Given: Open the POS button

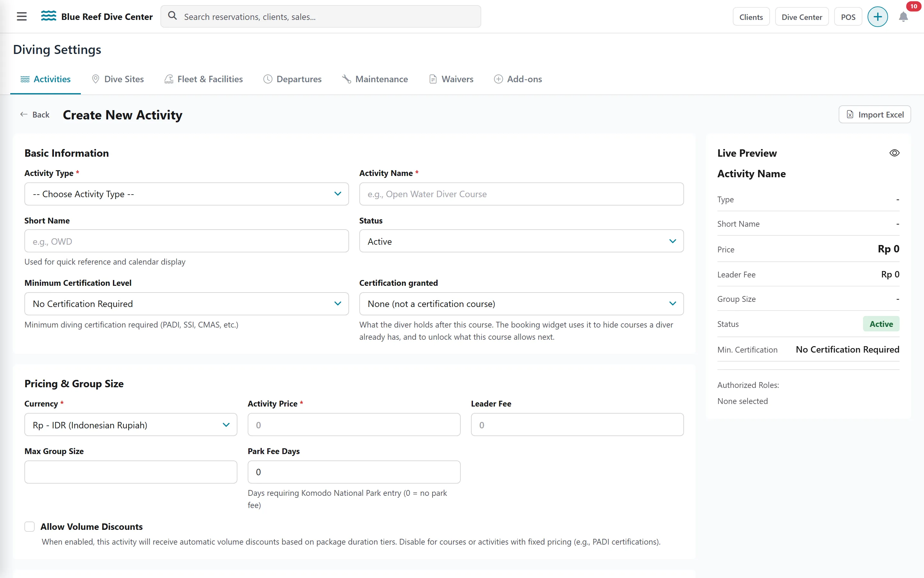Looking at the screenshot, I should (848, 17).
